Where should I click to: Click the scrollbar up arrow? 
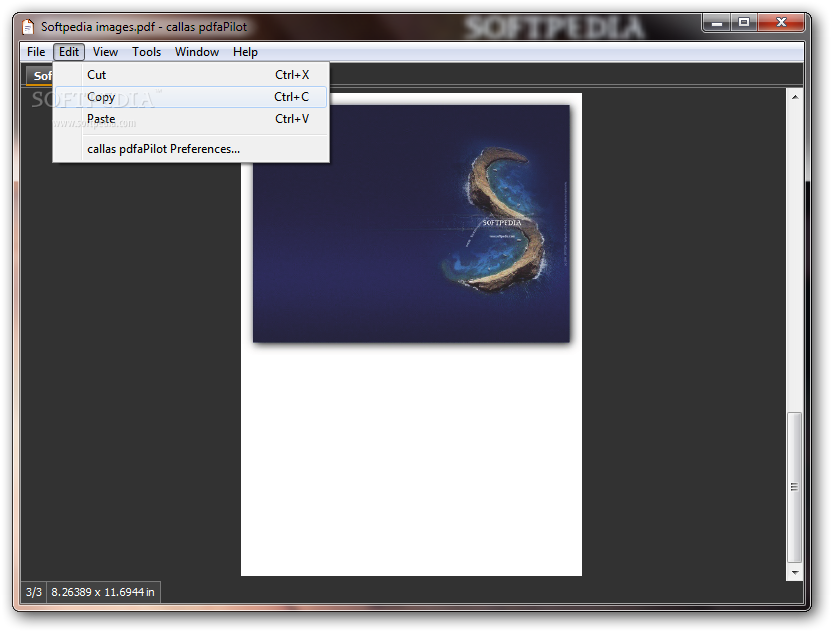pyautogui.click(x=794, y=97)
